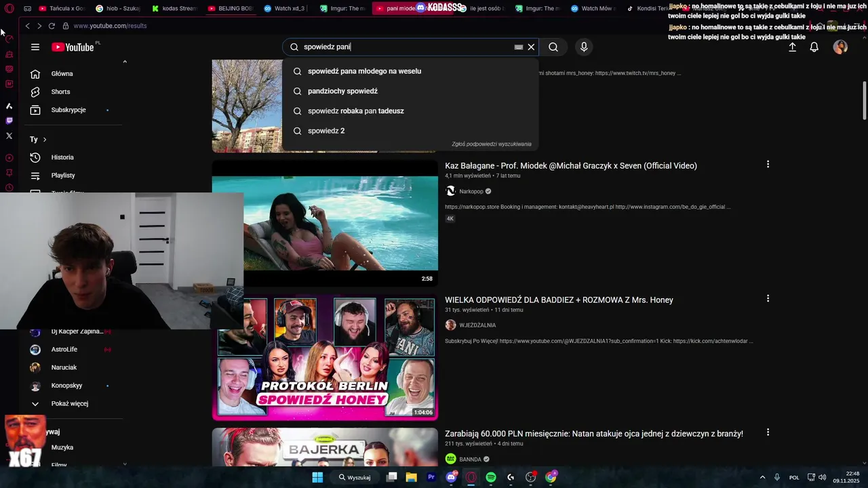
Task: Open Opera main menu logo
Action: coord(9,9)
